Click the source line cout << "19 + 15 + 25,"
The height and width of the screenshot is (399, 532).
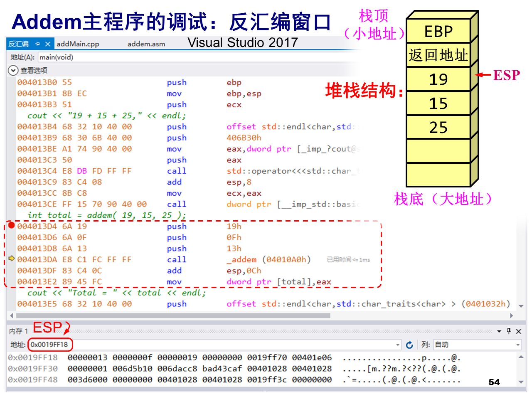pos(106,116)
